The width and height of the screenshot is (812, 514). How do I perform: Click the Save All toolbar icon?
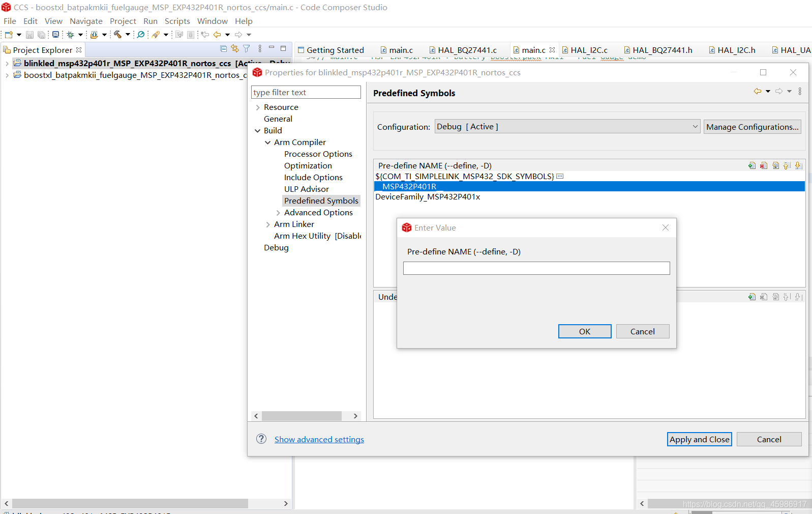(x=42, y=35)
